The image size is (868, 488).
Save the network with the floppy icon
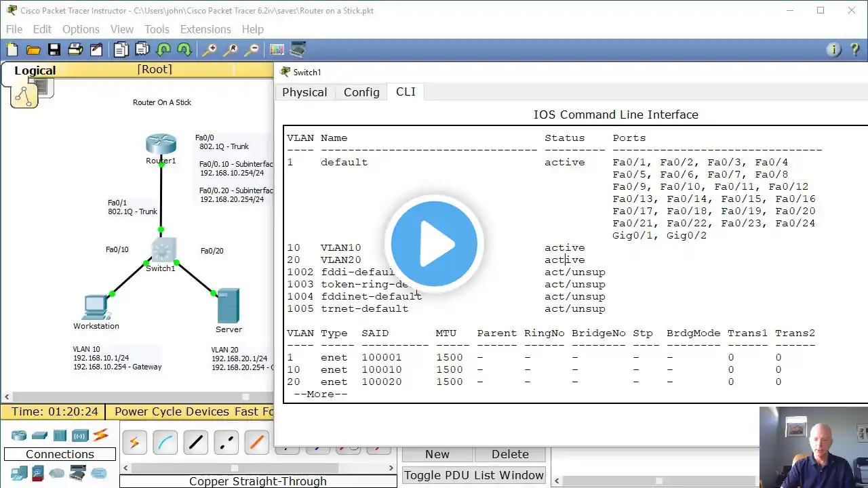(54, 49)
